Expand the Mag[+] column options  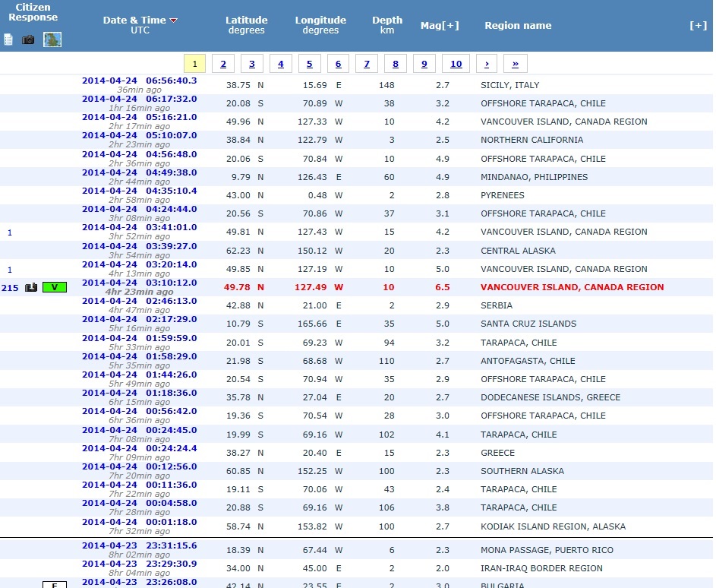pos(440,26)
